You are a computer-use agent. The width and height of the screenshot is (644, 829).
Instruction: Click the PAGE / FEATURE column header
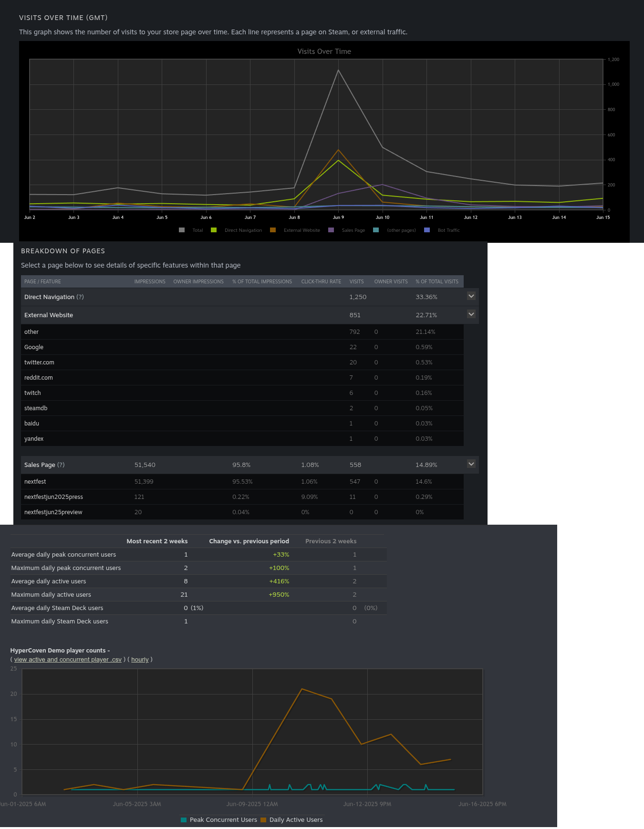pyautogui.click(x=42, y=281)
